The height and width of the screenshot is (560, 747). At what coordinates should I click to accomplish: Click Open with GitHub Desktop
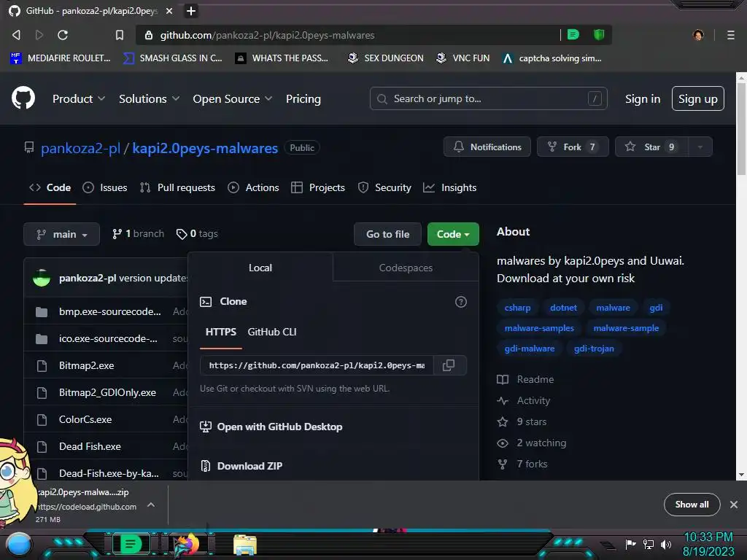(x=271, y=427)
